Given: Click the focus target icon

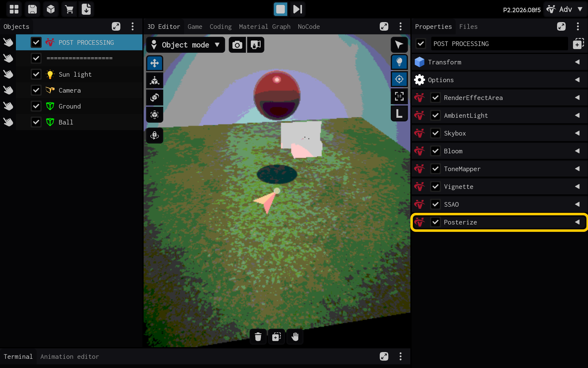Looking at the screenshot, I should pyautogui.click(x=399, y=79).
